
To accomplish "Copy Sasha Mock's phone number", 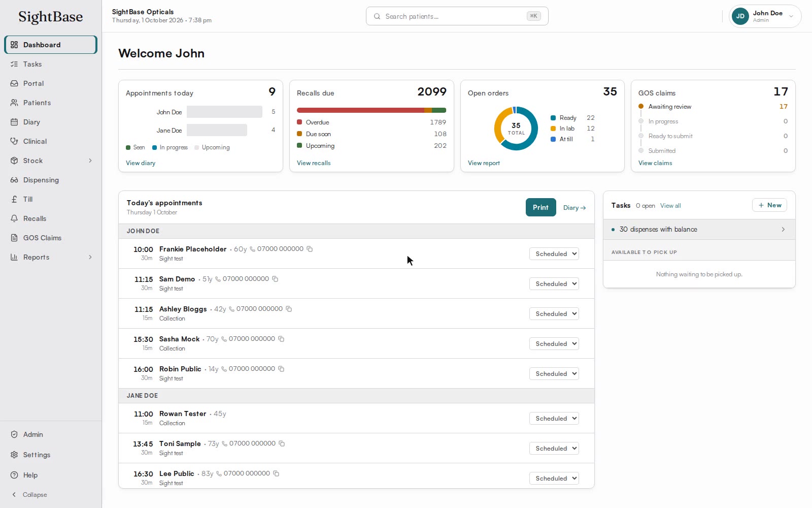I will tap(281, 339).
